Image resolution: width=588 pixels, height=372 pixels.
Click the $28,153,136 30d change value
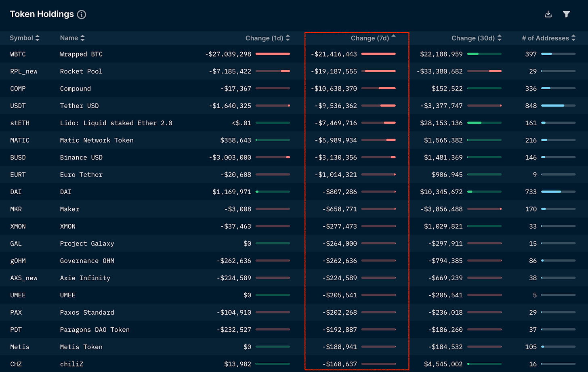click(441, 123)
